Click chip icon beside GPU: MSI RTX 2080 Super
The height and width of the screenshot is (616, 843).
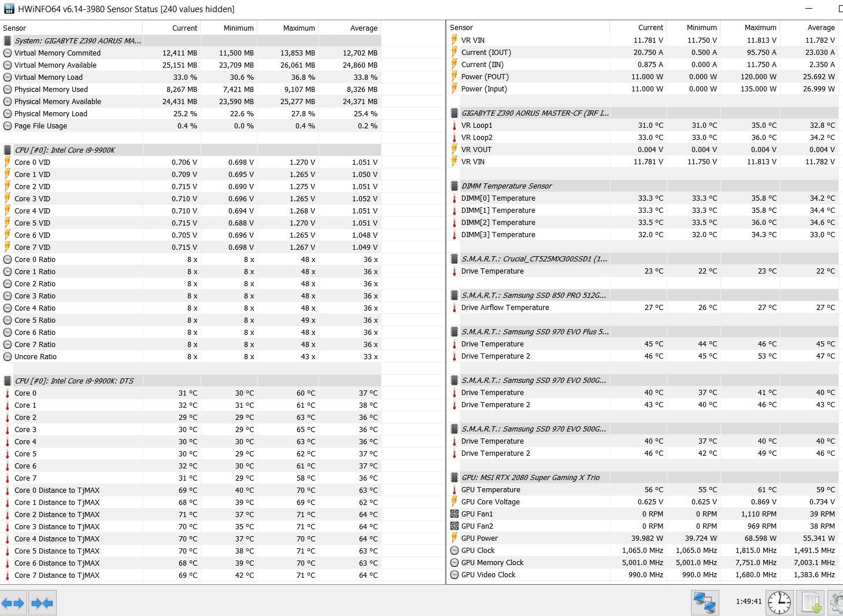(x=454, y=477)
